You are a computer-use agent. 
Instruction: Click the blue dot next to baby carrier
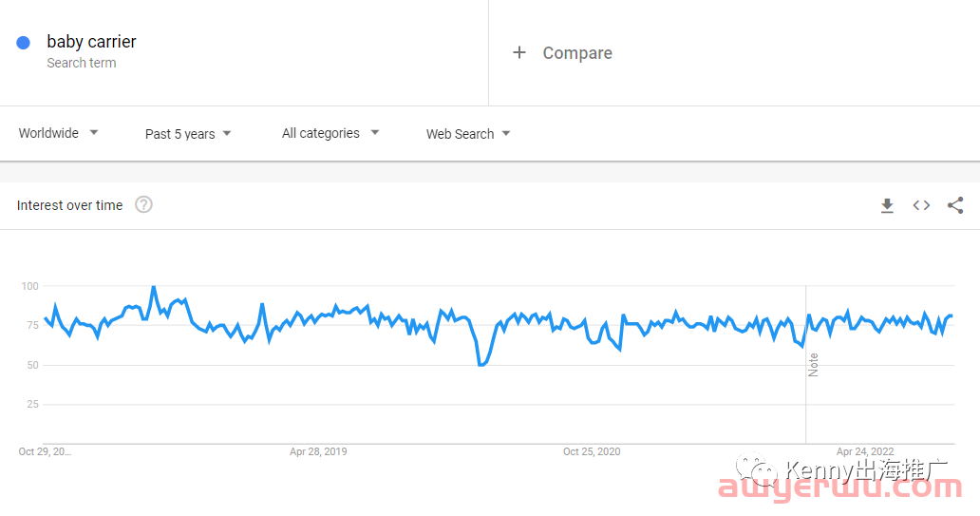23,43
